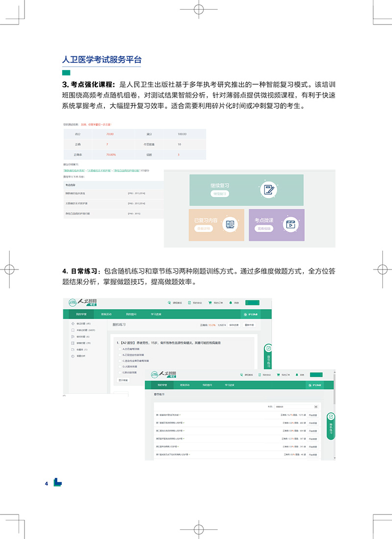Switch to 我的提问 tab in random practice window
Screen dimensions: 392x539
(x=131, y=314)
